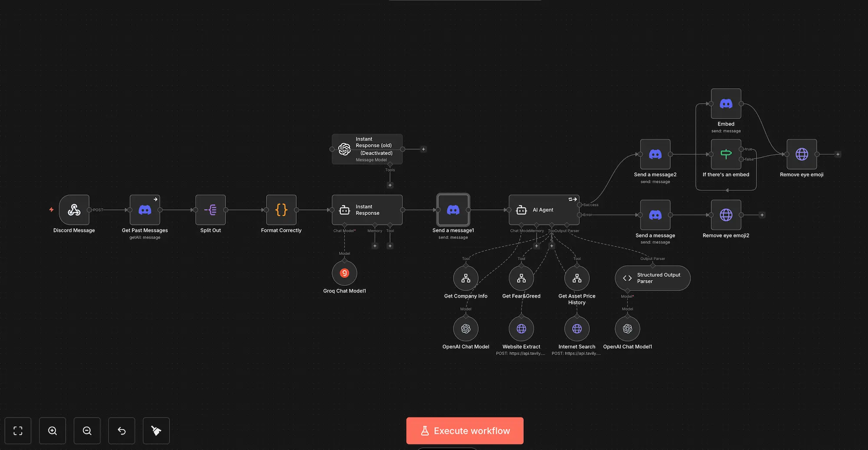Click the Send a message1 Discord node

453,211
